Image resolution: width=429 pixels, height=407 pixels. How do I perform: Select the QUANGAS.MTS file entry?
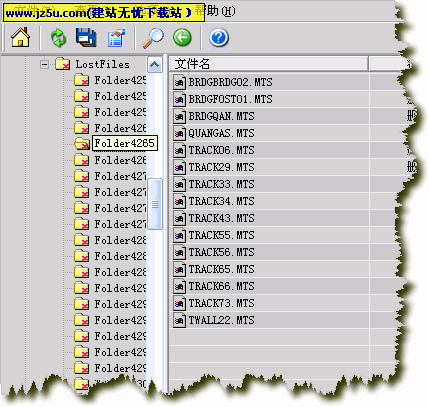tap(221, 133)
